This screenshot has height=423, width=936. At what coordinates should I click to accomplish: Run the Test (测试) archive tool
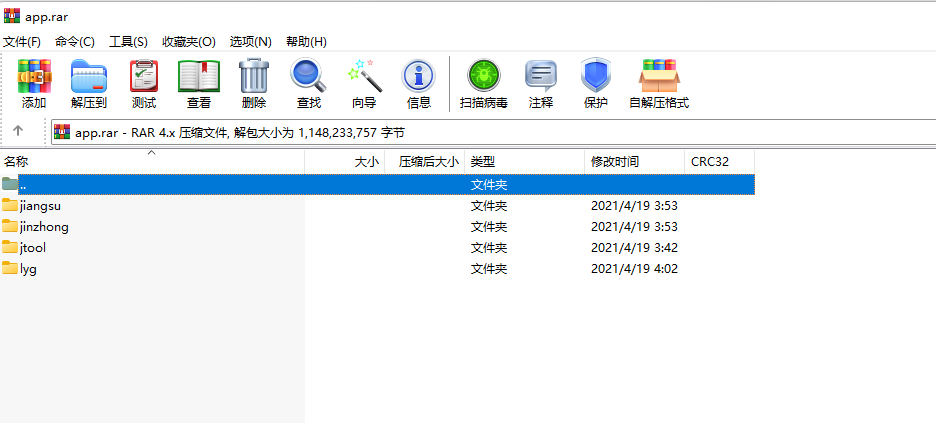pos(144,82)
